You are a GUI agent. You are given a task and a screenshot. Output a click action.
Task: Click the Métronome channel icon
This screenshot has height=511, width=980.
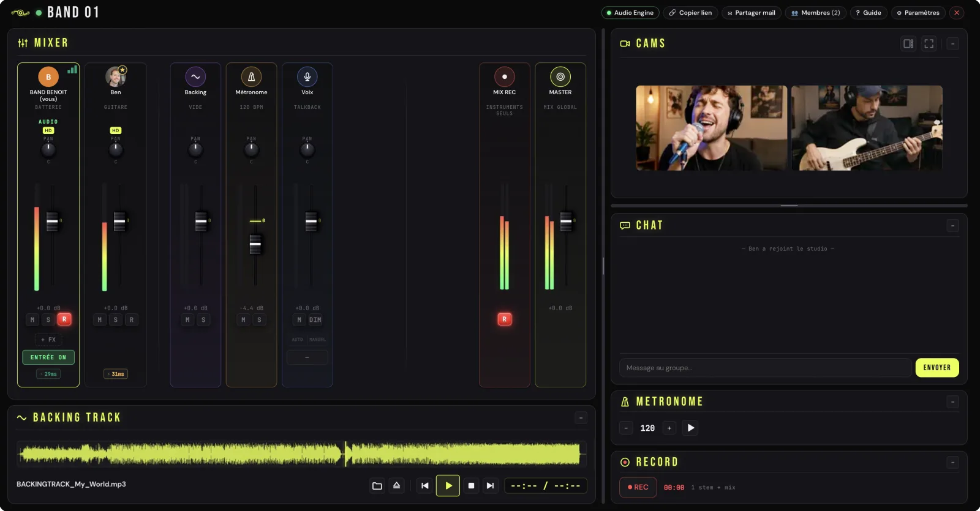tap(251, 76)
